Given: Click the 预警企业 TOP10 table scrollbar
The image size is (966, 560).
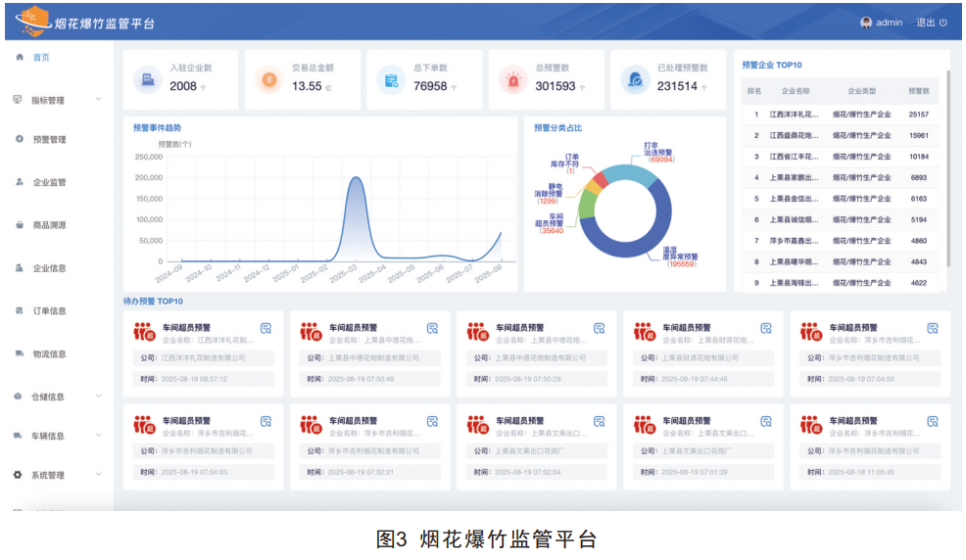Looking at the screenshot, I should click(946, 166).
